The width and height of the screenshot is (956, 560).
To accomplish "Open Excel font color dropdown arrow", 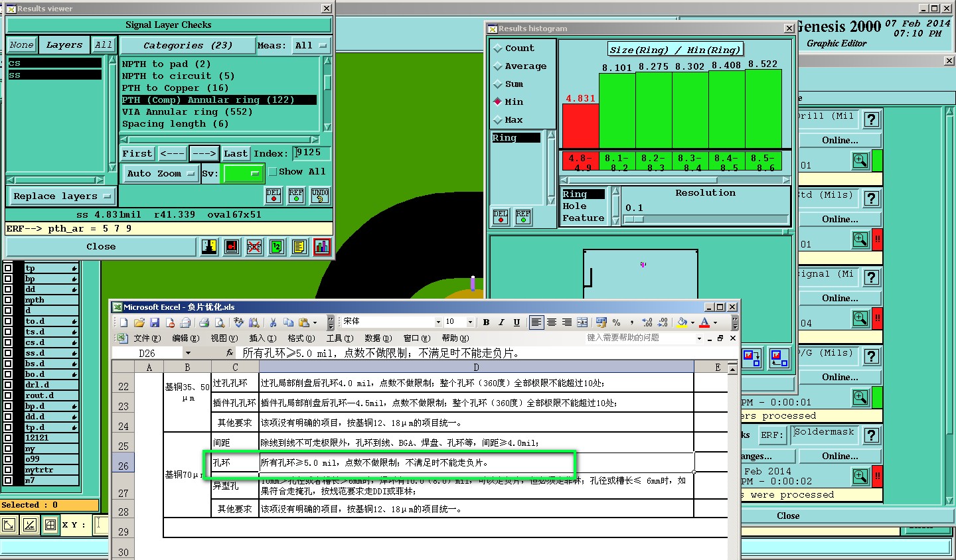I will pos(715,323).
